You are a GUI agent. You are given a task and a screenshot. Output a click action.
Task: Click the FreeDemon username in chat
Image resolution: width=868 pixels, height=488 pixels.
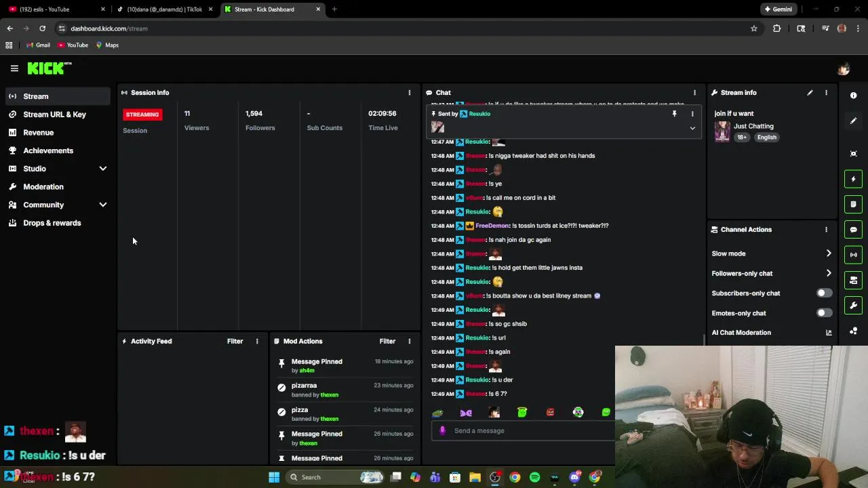[x=492, y=226]
